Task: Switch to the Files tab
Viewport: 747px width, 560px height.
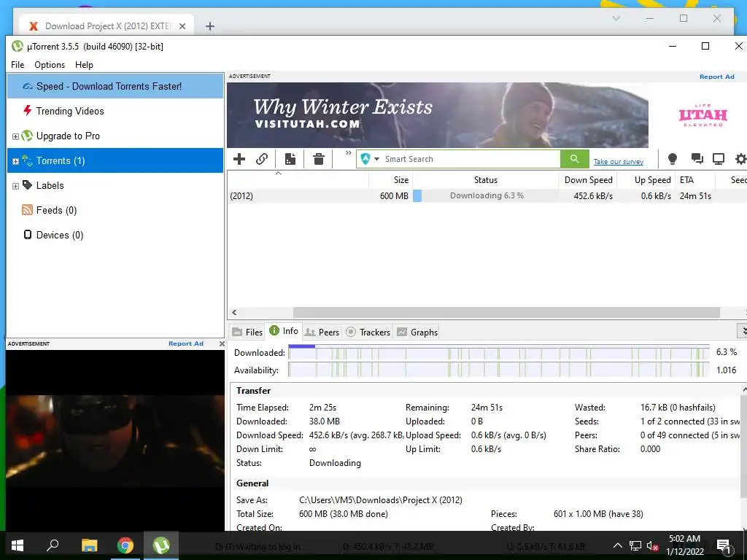Action: tap(247, 332)
